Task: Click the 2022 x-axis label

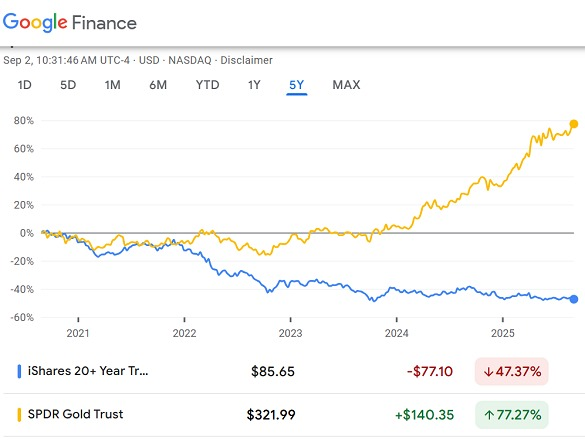Action: tap(184, 333)
